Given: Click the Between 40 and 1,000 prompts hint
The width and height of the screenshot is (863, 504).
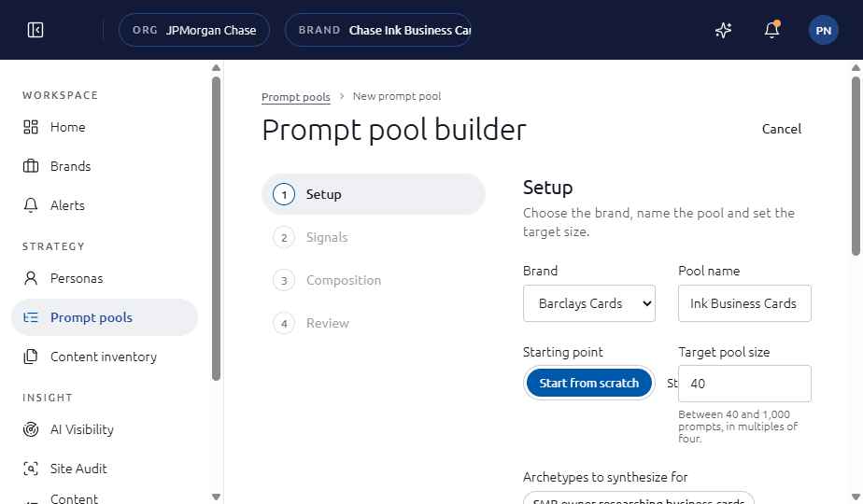Looking at the screenshot, I should tap(738, 426).
